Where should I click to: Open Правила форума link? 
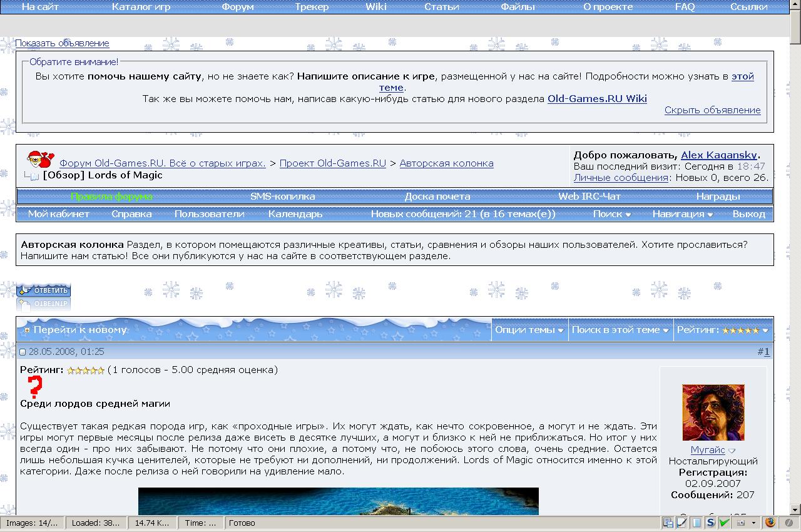pos(111,197)
